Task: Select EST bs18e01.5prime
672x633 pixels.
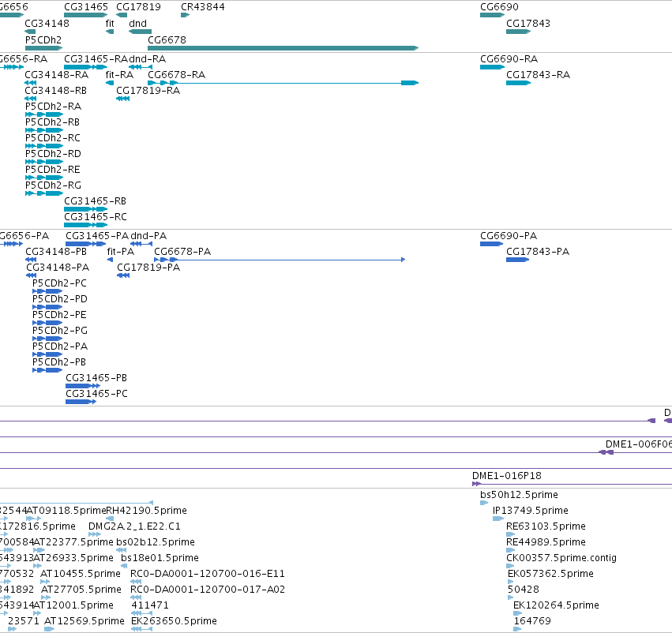Action: coord(160,559)
